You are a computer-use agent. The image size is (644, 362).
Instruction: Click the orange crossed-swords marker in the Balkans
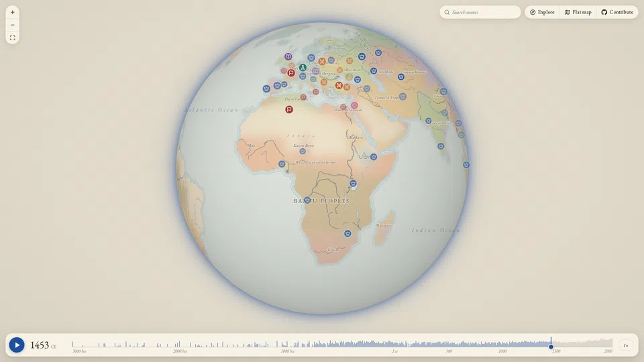(x=339, y=85)
